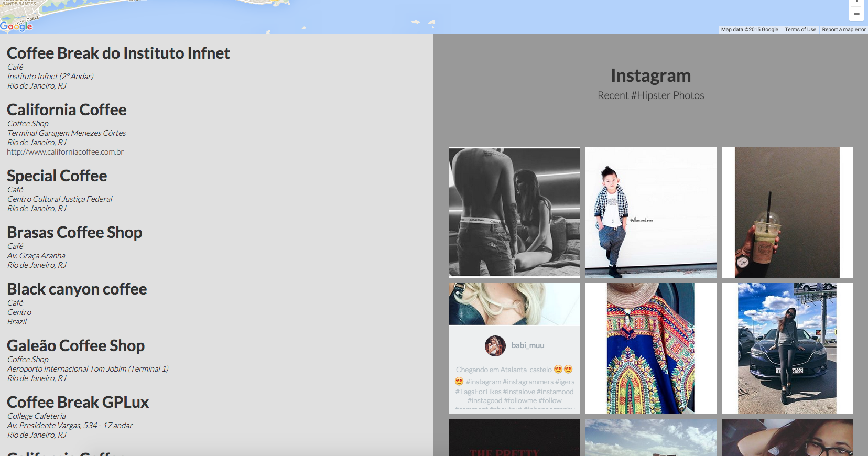This screenshot has width=868, height=456.
Task: Click Av. Presidente Vargas, 534 address
Action: 70,426
